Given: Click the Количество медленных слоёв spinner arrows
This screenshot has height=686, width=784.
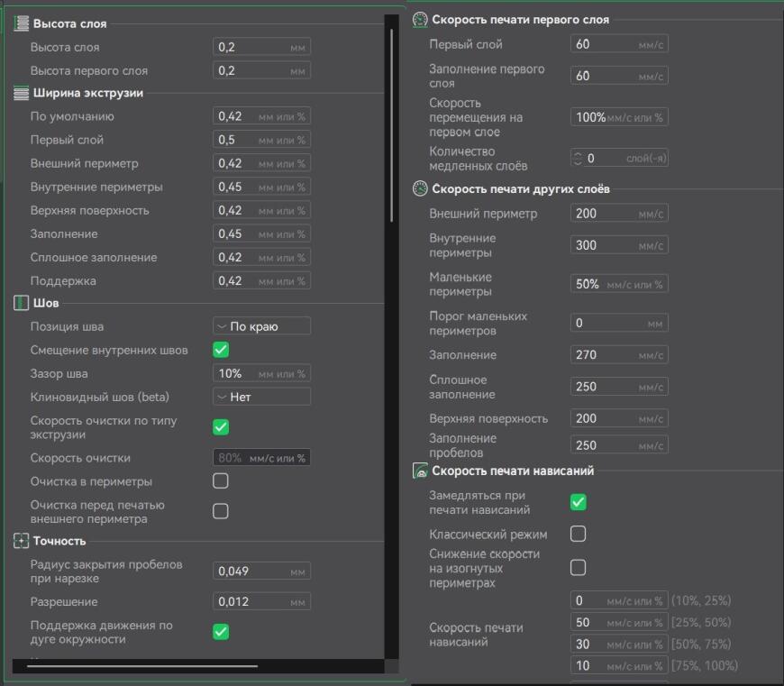Looking at the screenshot, I should (x=578, y=159).
